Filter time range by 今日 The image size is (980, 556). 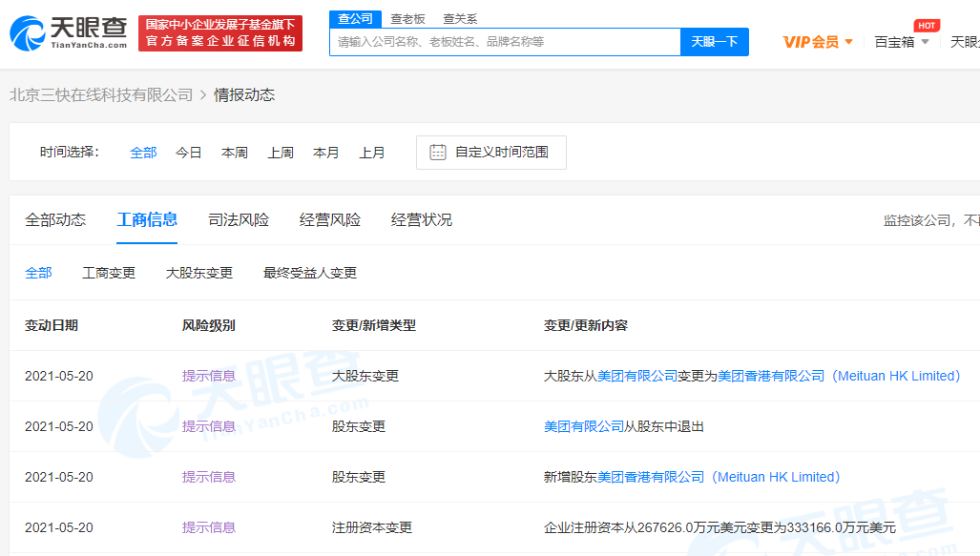coord(189,153)
